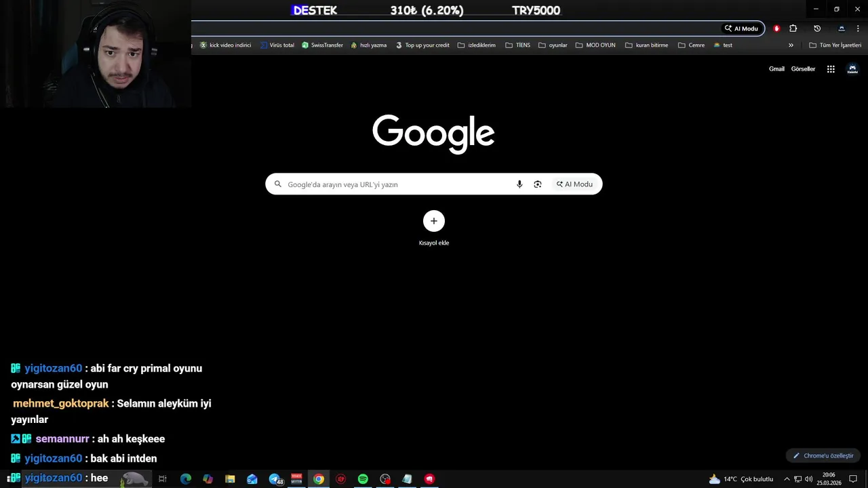Open the Görseller link
Viewport: 868px width, 488px height.
pos(803,69)
